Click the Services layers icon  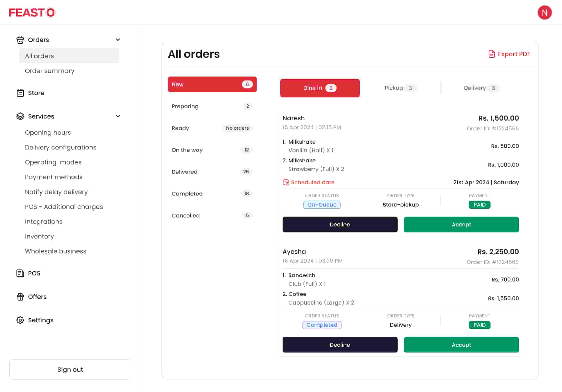point(20,116)
